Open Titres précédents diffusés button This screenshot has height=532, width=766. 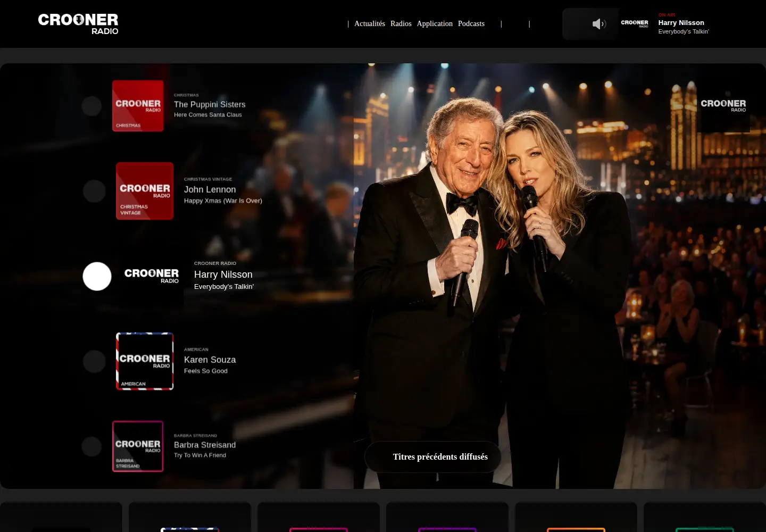point(433,456)
